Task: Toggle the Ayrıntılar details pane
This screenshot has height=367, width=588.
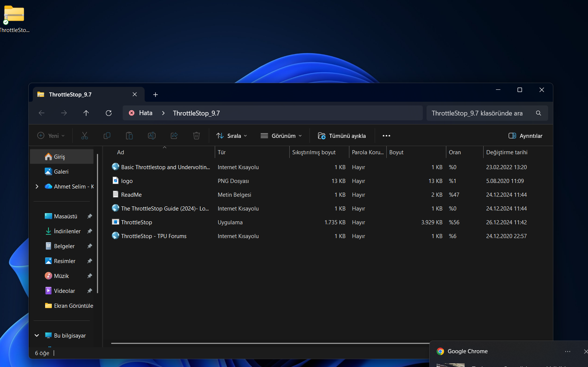Action: 525,136
